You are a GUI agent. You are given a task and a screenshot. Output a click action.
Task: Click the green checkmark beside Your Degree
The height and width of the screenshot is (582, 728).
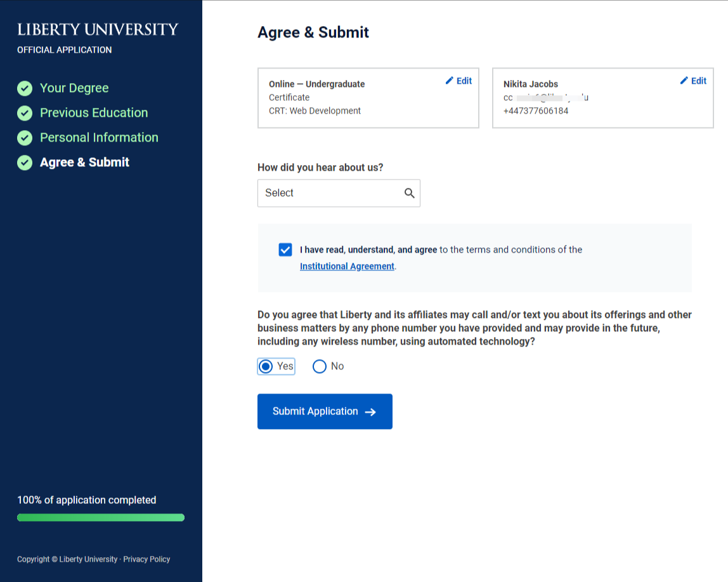(x=25, y=88)
